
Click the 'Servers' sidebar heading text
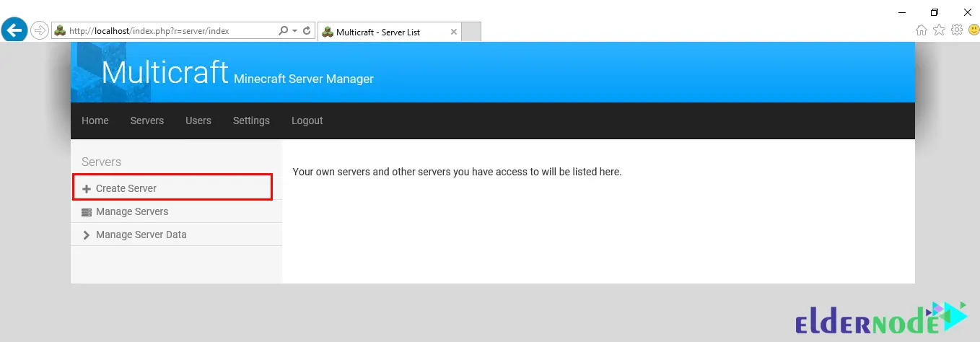(102, 162)
